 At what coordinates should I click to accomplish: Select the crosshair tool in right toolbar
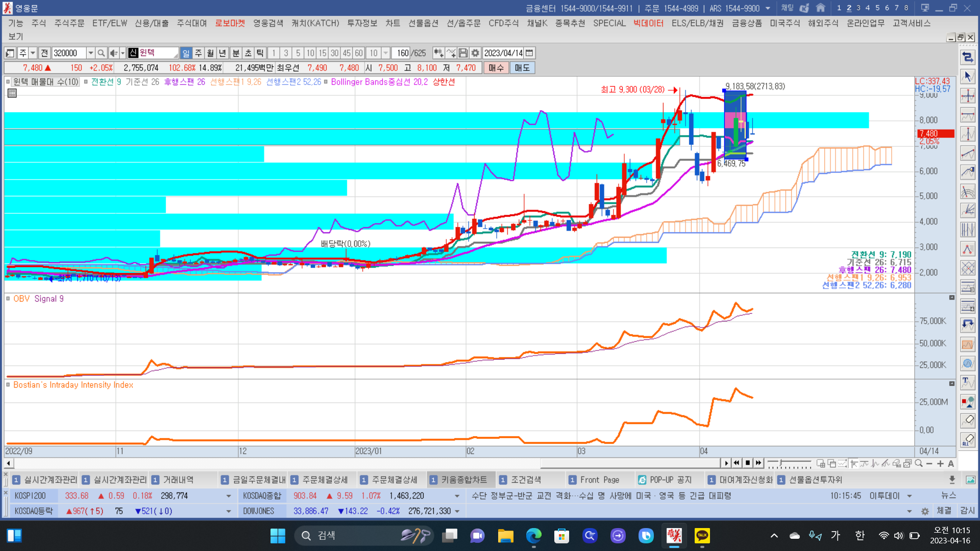pyautogui.click(x=967, y=95)
